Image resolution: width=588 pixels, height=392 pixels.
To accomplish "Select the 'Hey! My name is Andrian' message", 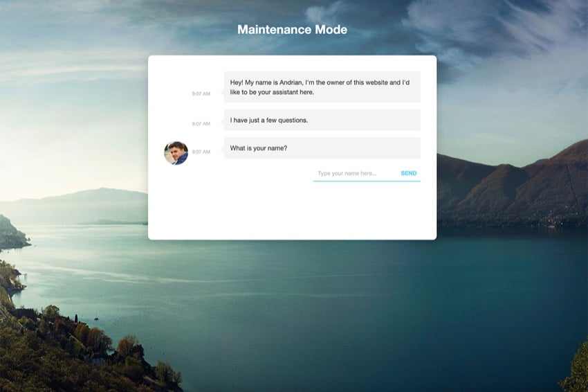I will pos(322,87).
